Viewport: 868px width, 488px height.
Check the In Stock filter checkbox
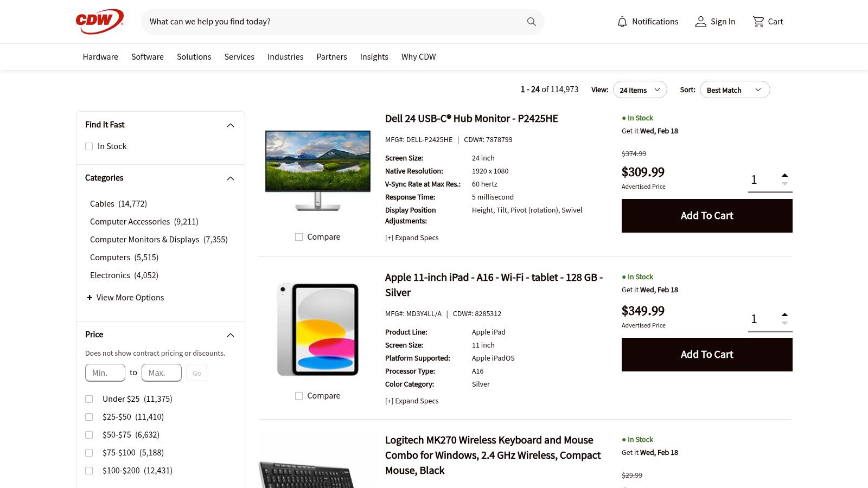(x=89, y=146)
